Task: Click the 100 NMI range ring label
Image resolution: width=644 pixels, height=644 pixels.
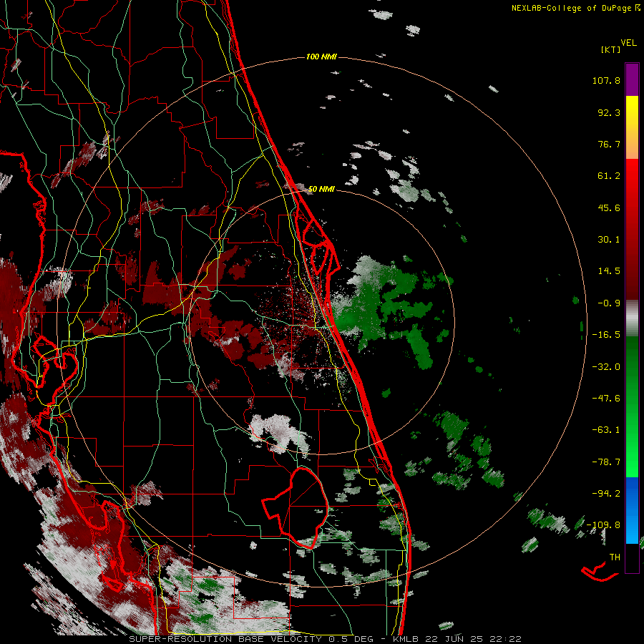Action: pos(321,57)
